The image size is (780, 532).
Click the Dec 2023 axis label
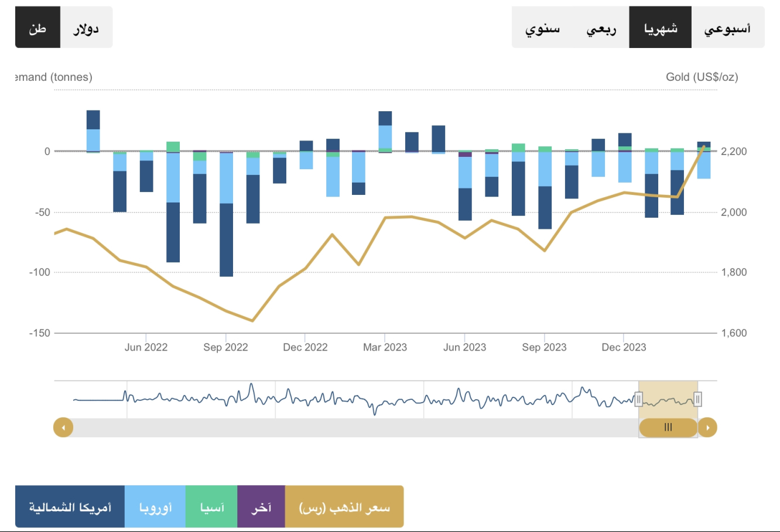tap(624, 347)
